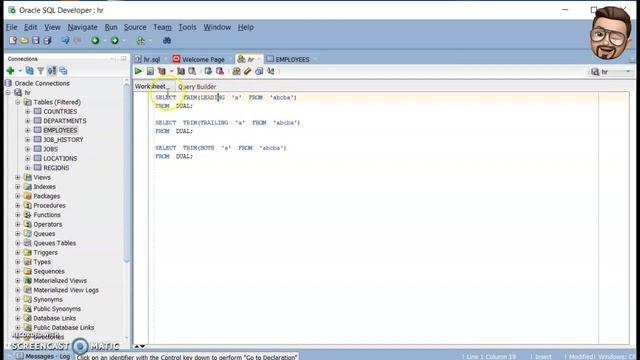Click the Explain Plan icon
The width and height of the screenshot is (640, 360).
(162, 71)
